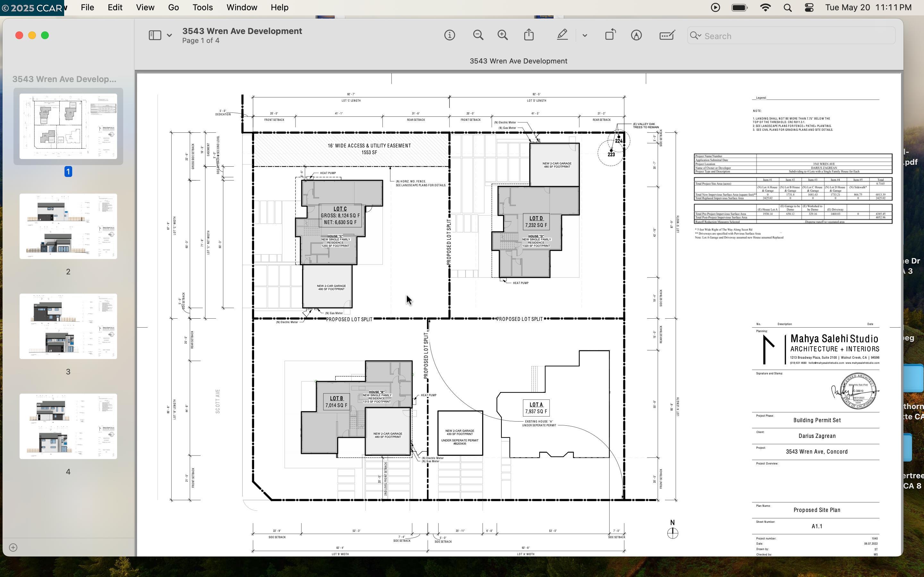The image size is (924, 577).
Task: Toggle the thumbnail sidebar
Action: 154,35
